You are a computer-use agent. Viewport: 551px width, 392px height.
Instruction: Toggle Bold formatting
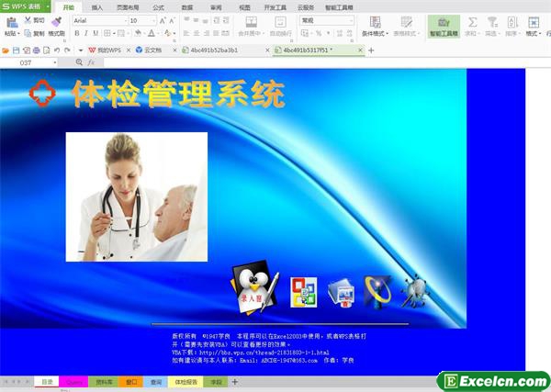pyautogui.click(x=77, y=33)
